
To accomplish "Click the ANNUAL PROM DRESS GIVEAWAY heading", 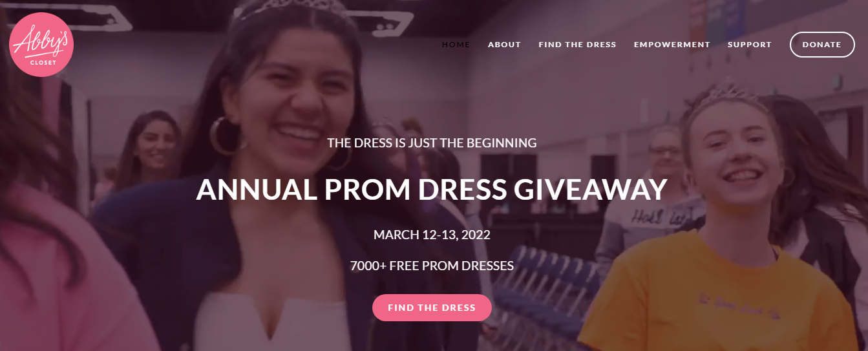I will [x=432, y=189].
